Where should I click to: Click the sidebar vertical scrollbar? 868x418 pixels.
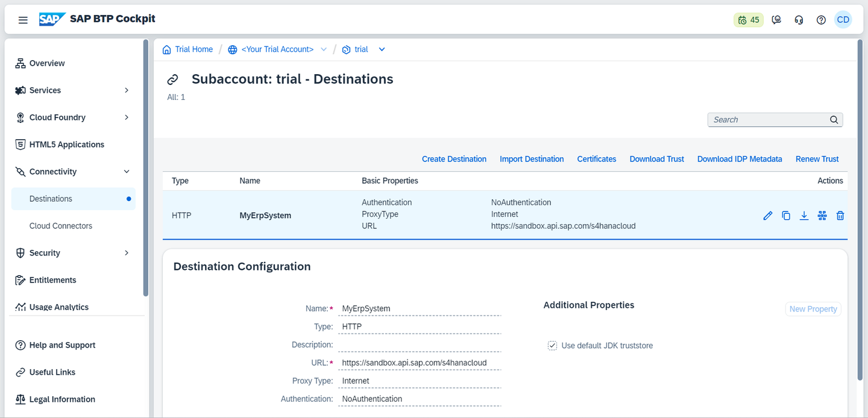pos(145,168)
